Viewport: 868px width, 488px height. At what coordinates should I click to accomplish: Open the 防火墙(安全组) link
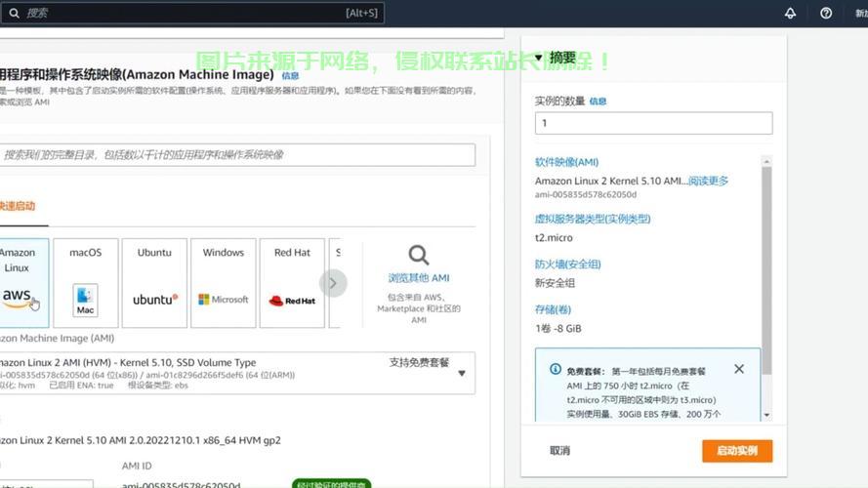(568, 264)
